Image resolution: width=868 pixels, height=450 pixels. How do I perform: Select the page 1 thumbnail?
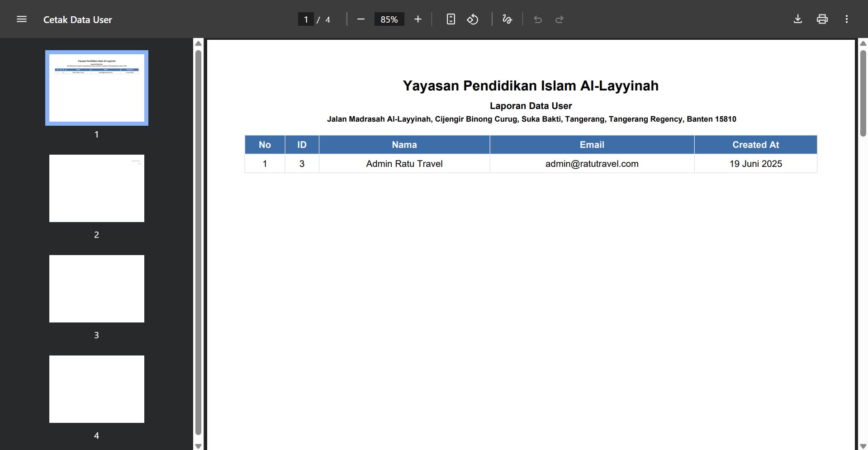(x=97, y=88)
